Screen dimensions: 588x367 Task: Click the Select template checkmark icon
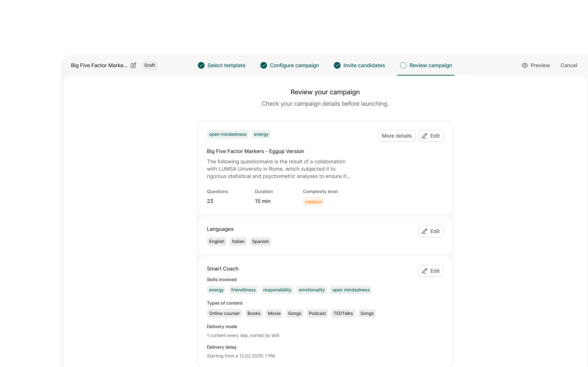tap(201, 65)
